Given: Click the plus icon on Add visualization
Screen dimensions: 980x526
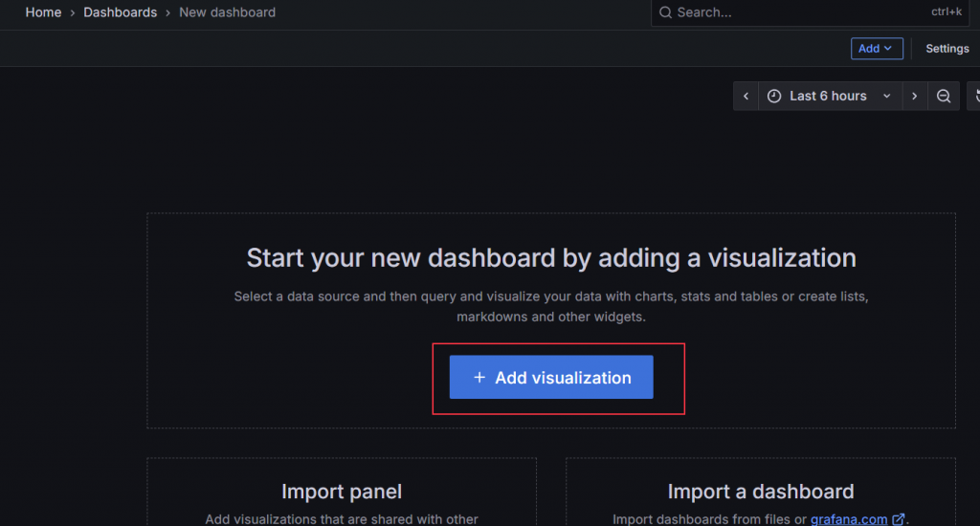Looking at the screenshot, I should 479,378.
